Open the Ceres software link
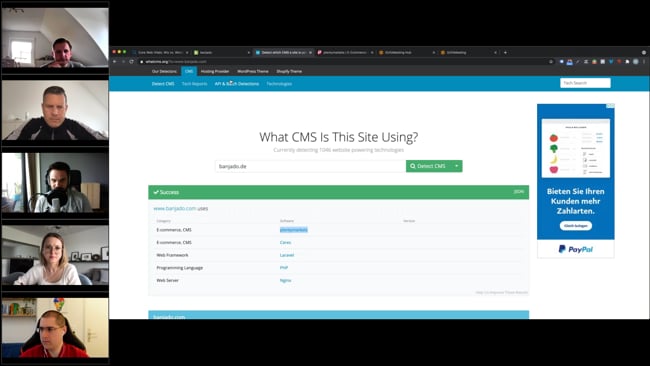Image resolution: width=650 pixels, height=366 pixels. (x=285, y=242)
